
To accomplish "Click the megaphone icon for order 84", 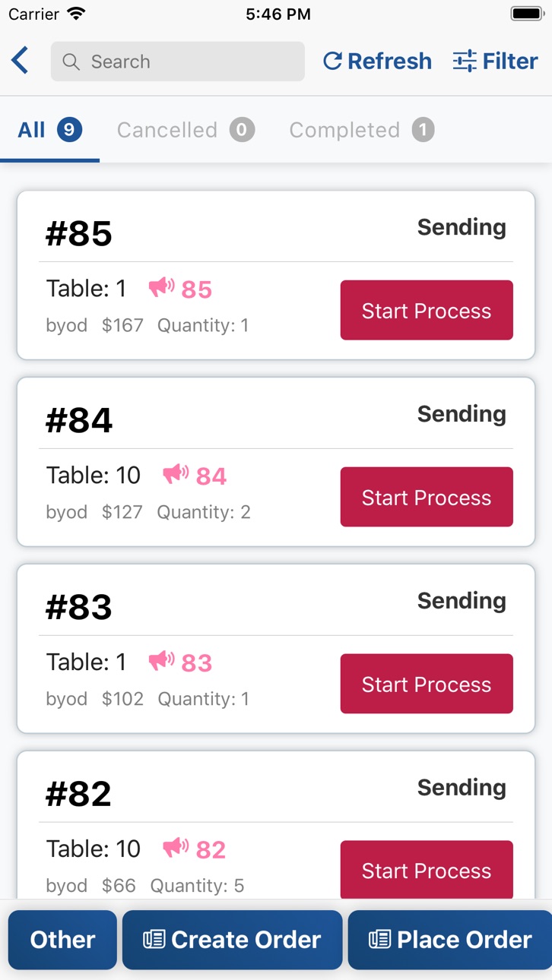I will [x=176, y=474].
